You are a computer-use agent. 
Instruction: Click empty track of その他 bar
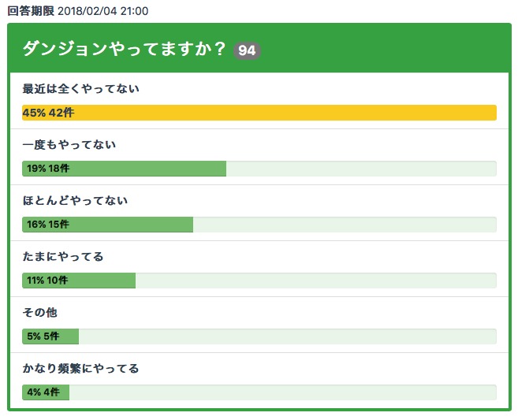287,336
